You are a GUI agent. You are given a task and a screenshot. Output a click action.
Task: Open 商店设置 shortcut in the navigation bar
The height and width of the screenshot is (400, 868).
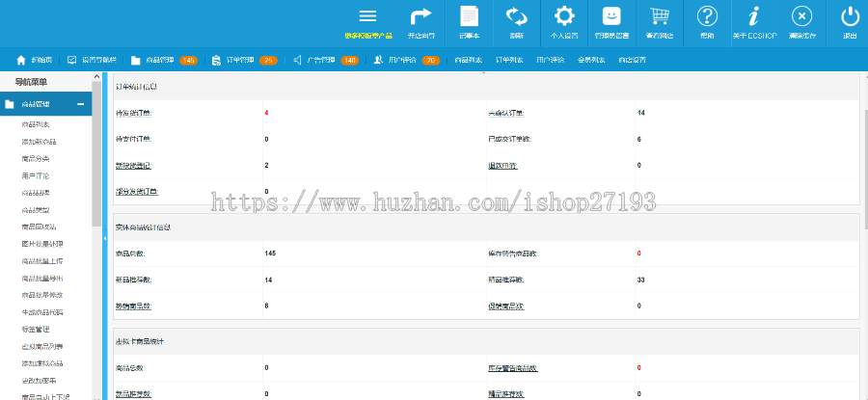point(632,60)
